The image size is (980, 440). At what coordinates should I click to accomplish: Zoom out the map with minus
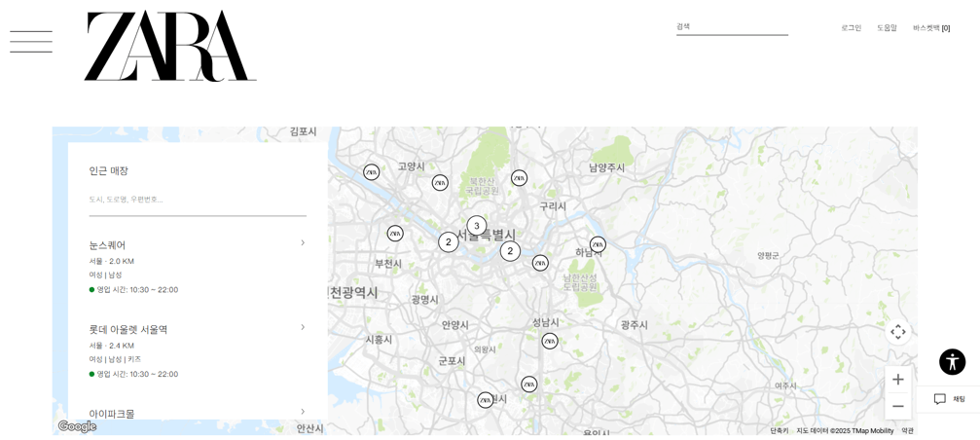897,406
